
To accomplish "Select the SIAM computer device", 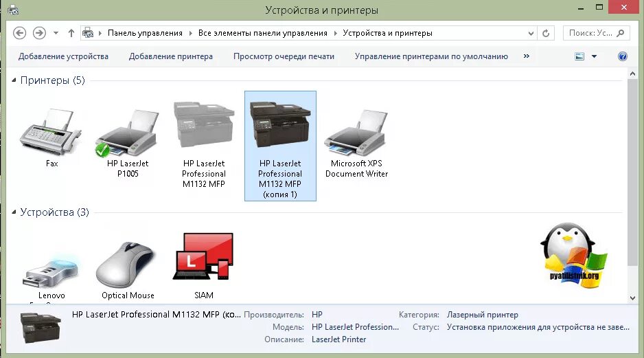I will pos(204,256).
